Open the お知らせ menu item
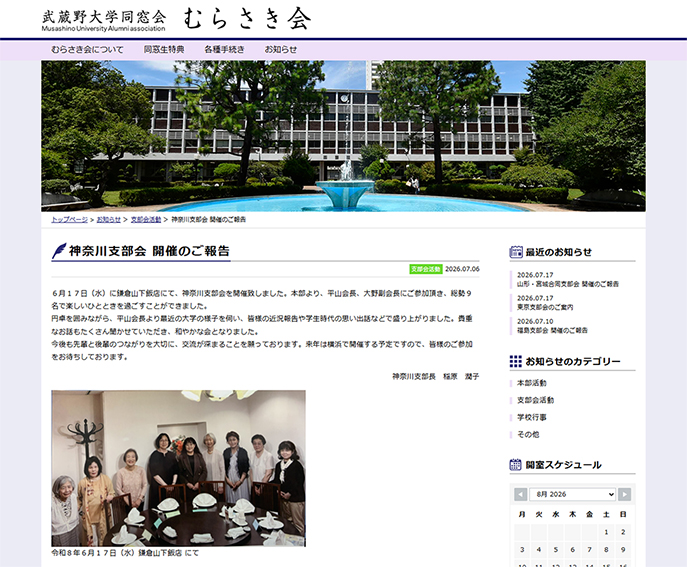This screenshot has height=567, width=687. click(281, 50)
